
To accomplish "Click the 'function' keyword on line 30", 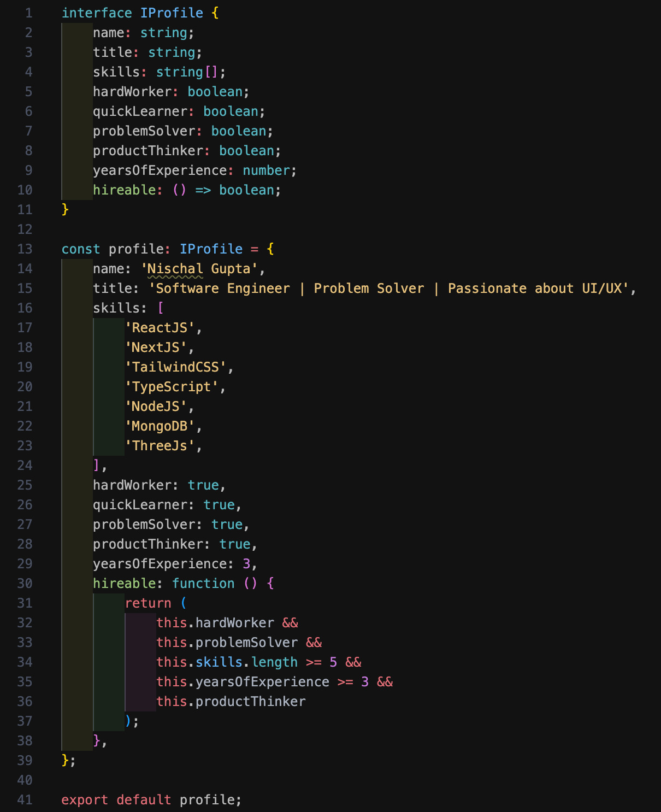I will click(203, 584).
